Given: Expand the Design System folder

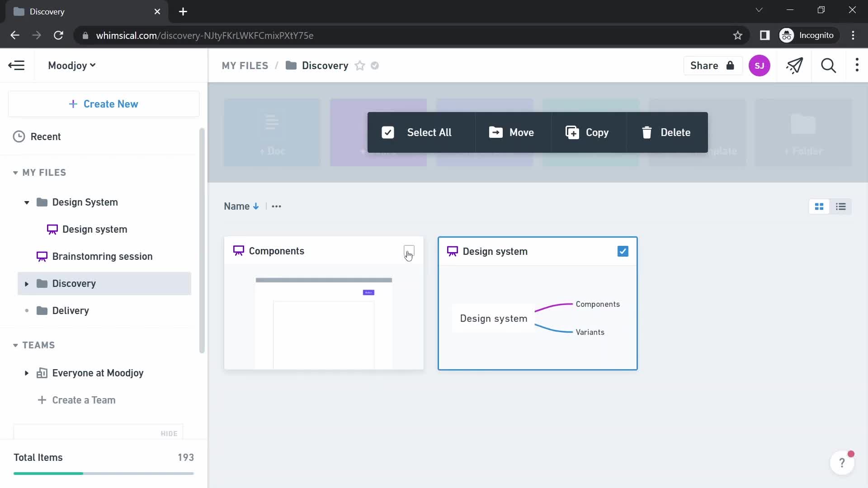Looking at the screenshot, I should [x=27, y=202].
